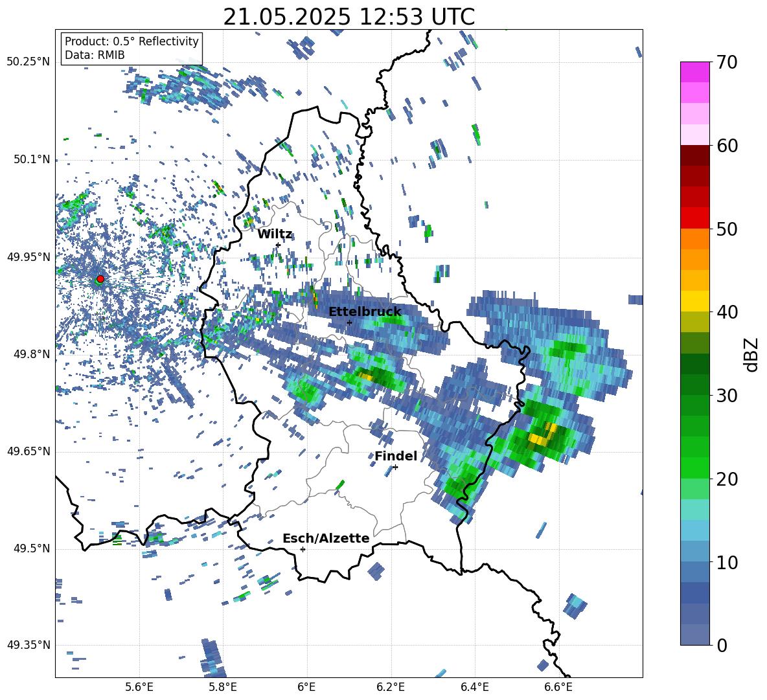Image resolution: width=767 pixels, height=700 pixels.
Task: Click the 60 value on colorbar
Action: pyautogui.click(x=726, y=146)
